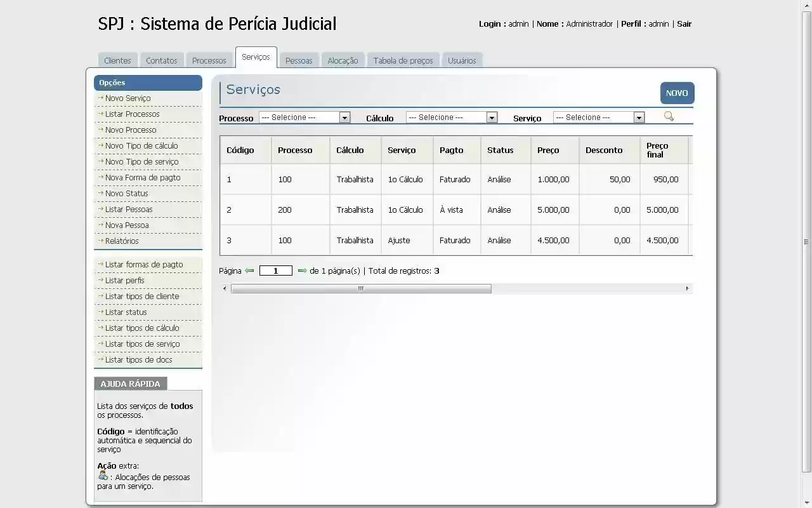
Task: Open the Tabela de preços tab
Action: tap(403, 60)
